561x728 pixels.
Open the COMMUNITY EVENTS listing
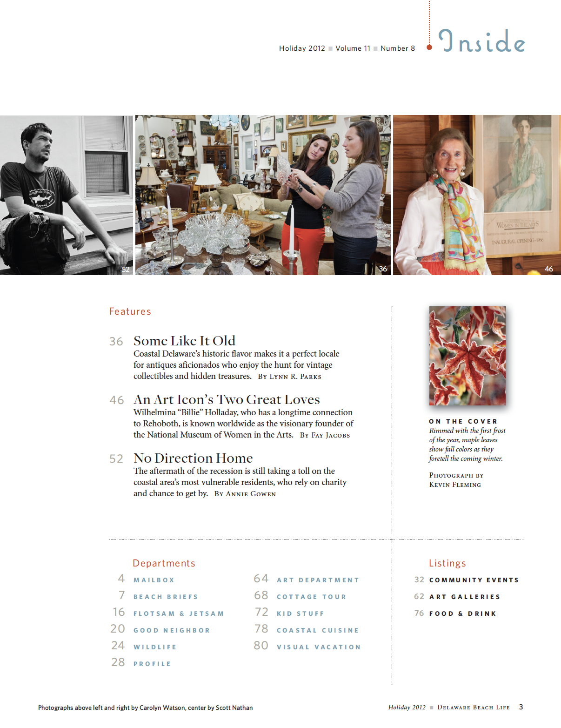474,580
